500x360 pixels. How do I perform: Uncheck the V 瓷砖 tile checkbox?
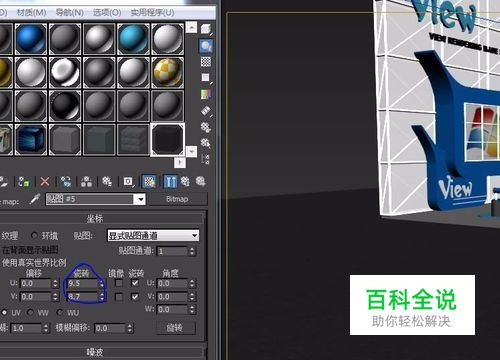[x=135, y=296]
